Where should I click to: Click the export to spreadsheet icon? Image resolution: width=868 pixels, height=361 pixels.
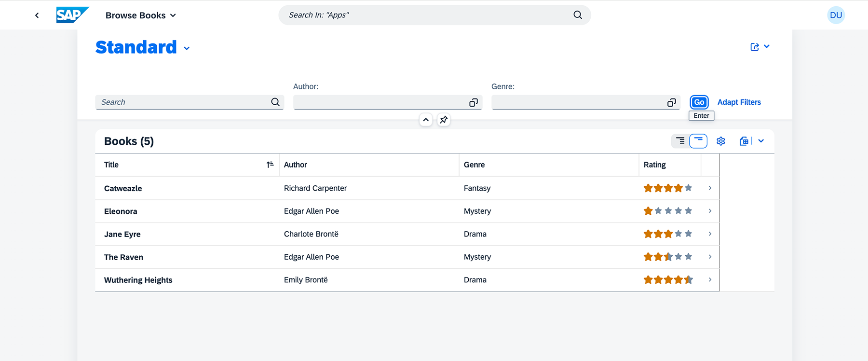[x=744, y=141]
